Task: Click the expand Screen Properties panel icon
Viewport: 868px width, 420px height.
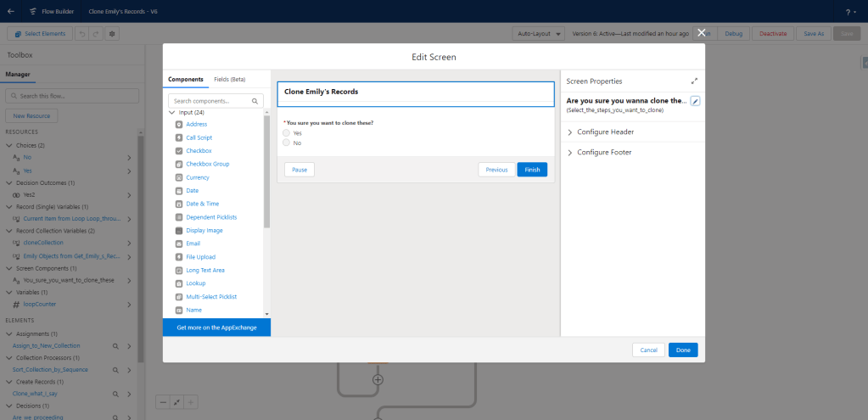Action: (694, 81)
